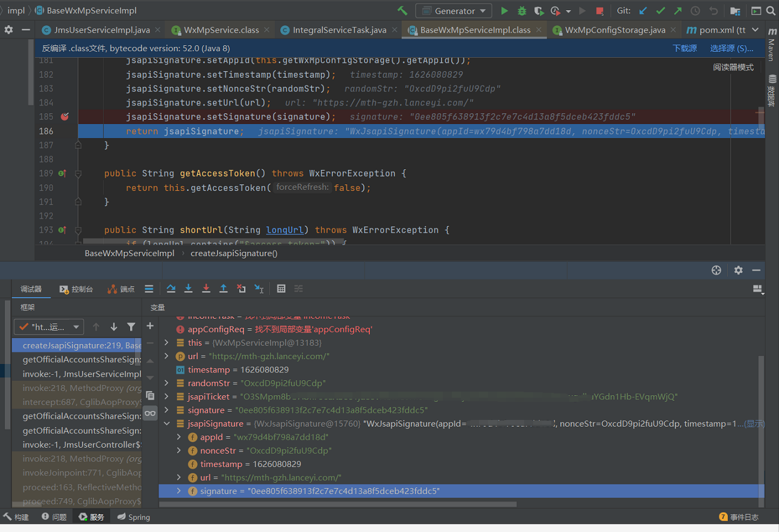Update project with blue Git arrow
Image resolution: width=779 pixels, height=532 pixels.
coord(643,11)
